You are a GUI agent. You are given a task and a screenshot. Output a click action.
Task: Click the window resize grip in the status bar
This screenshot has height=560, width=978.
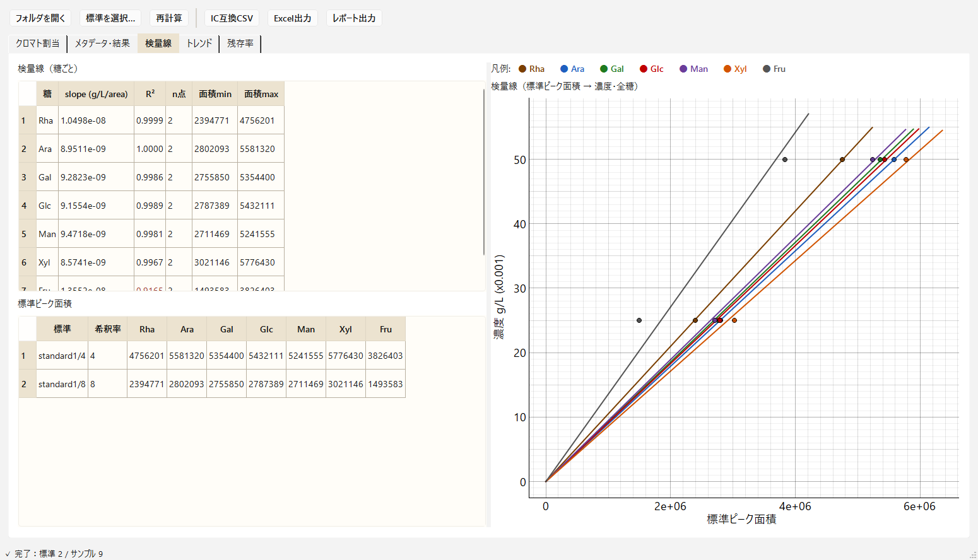973,555
